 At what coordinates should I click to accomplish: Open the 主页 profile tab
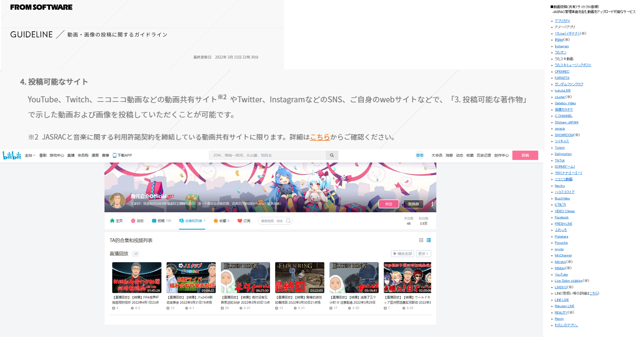click(x=116, y=221)
